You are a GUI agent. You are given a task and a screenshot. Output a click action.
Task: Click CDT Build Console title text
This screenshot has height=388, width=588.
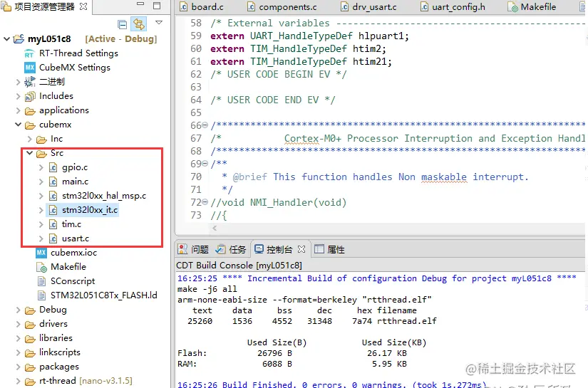click(239, 266)
